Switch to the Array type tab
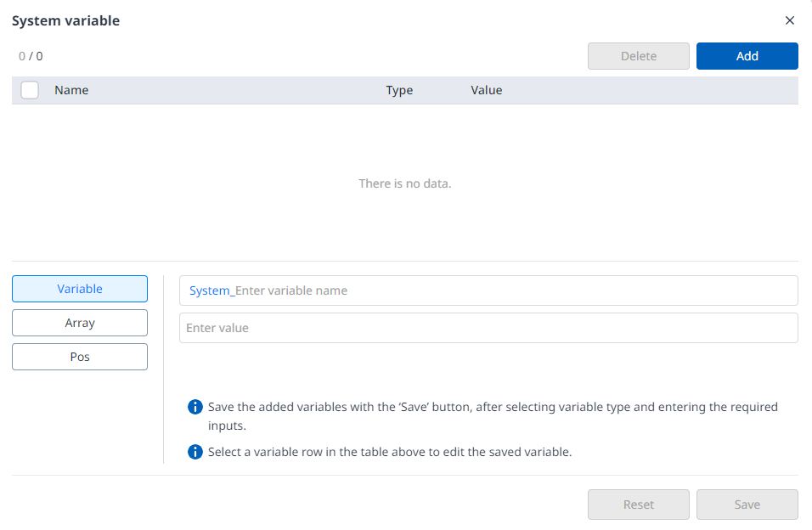This screenshot has height=530, width=812. (x=80, y=323)
